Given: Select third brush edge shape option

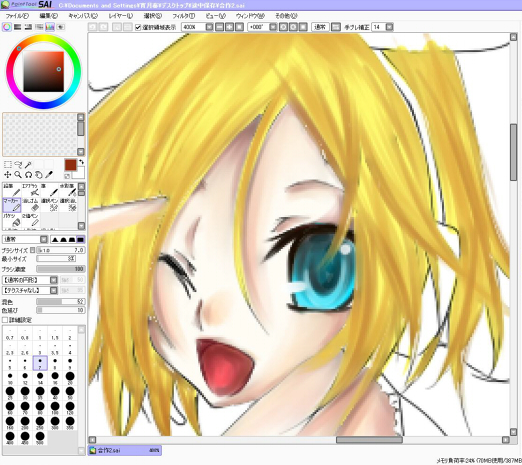Looking at the screenshot, I should [x=72, y=239].
